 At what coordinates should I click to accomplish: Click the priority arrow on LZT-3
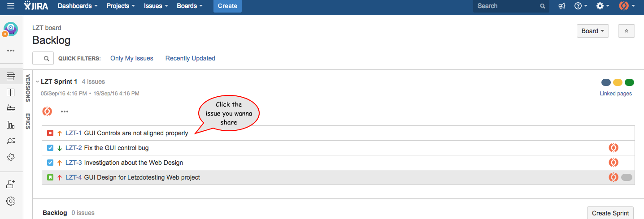[x=59, y=163]
